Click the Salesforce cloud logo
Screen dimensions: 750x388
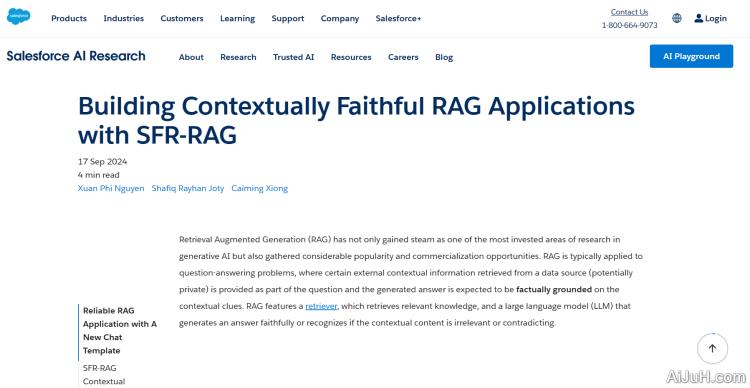[x=18, y=16]
